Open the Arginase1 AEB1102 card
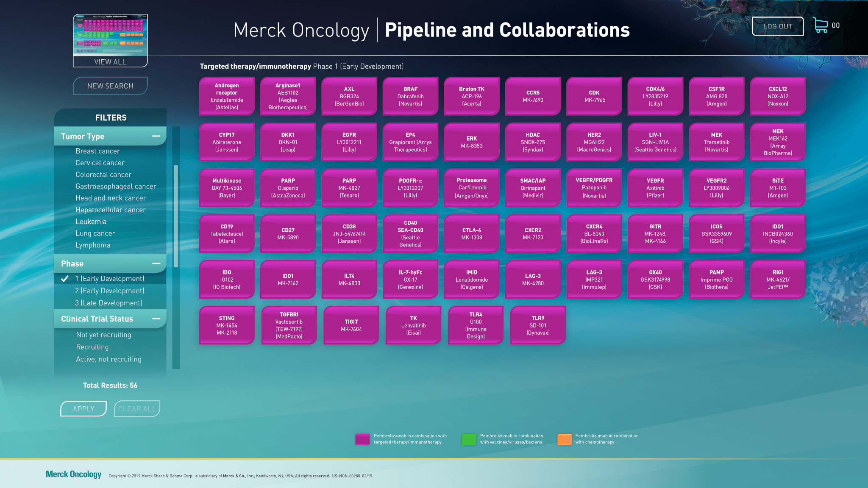868x488 pixels. 288,96
